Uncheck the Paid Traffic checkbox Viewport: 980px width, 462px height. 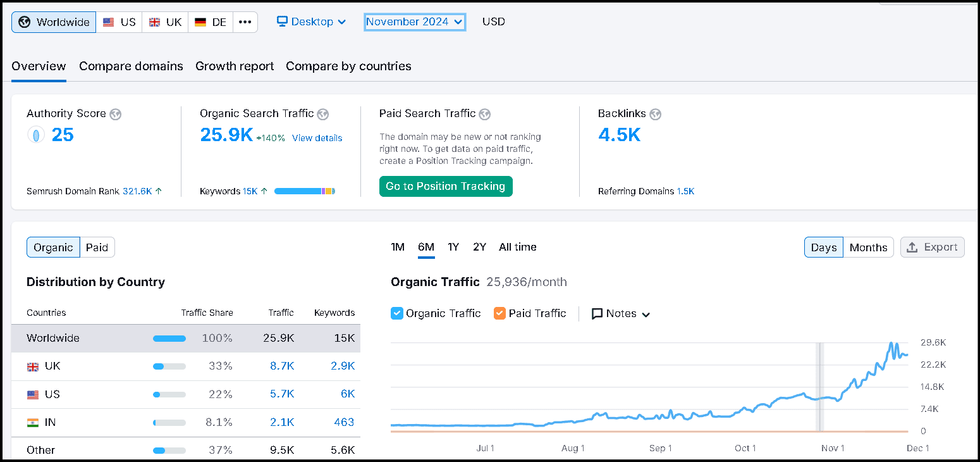click(x=499, y=313)
